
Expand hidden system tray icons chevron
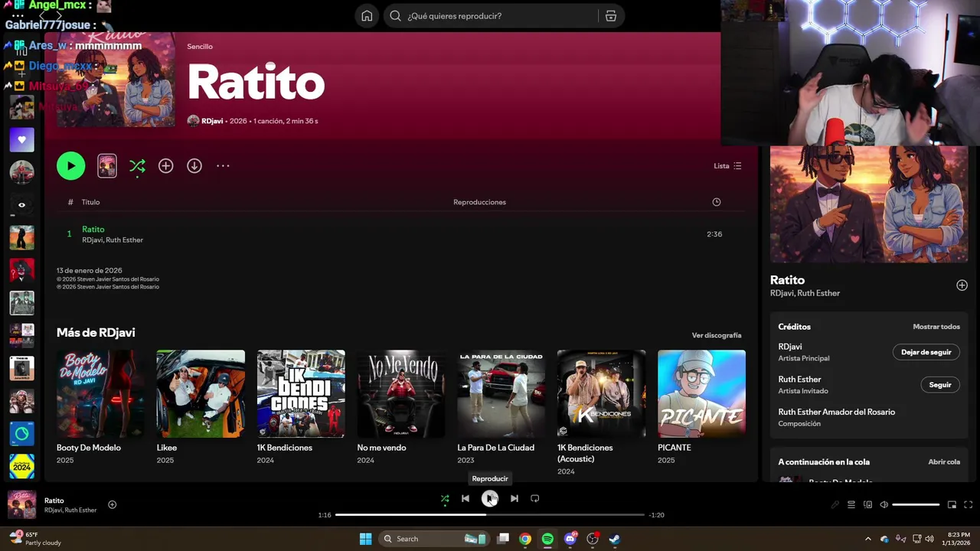point(867,539)
